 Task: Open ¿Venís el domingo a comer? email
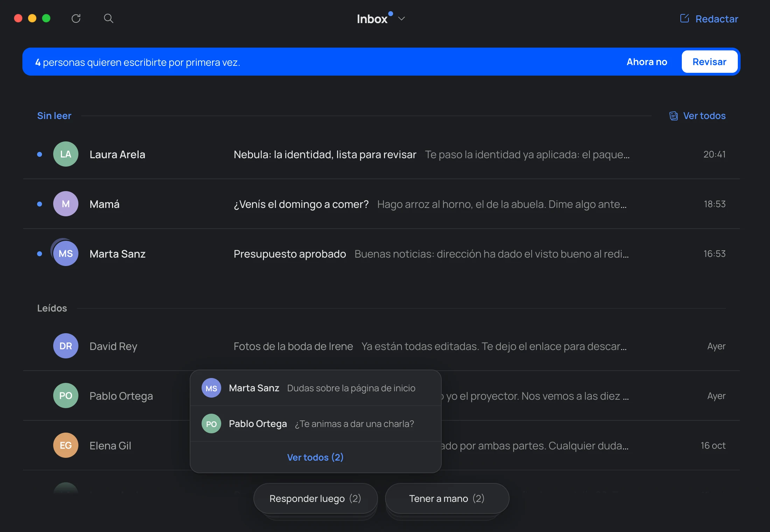[x=301, y=204]
